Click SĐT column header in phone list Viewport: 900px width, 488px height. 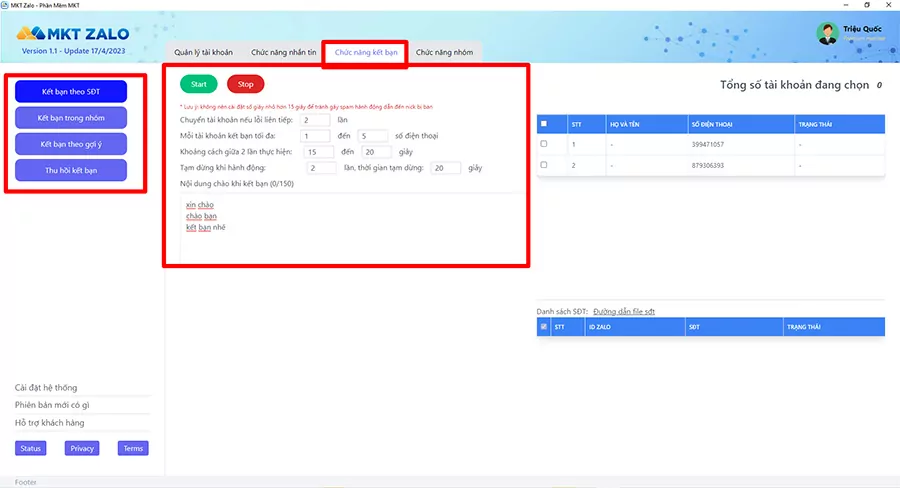[x=734, y=327]
